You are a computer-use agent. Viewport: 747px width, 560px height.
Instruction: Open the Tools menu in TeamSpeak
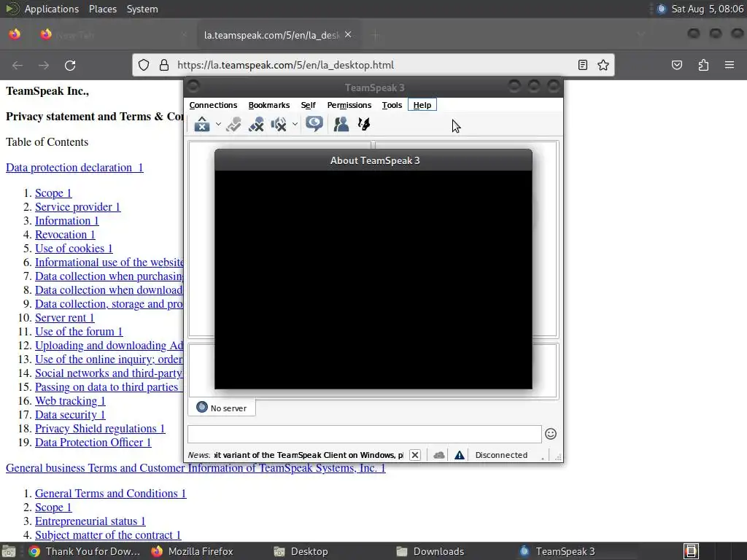(392, 105)
